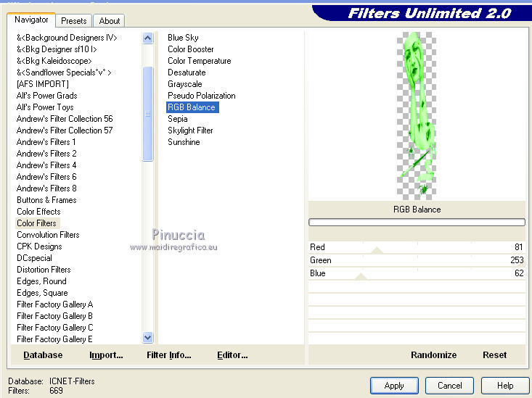Click the Green value 253
The width and height of the screenshot is (532, 398).
click(517, 260)
